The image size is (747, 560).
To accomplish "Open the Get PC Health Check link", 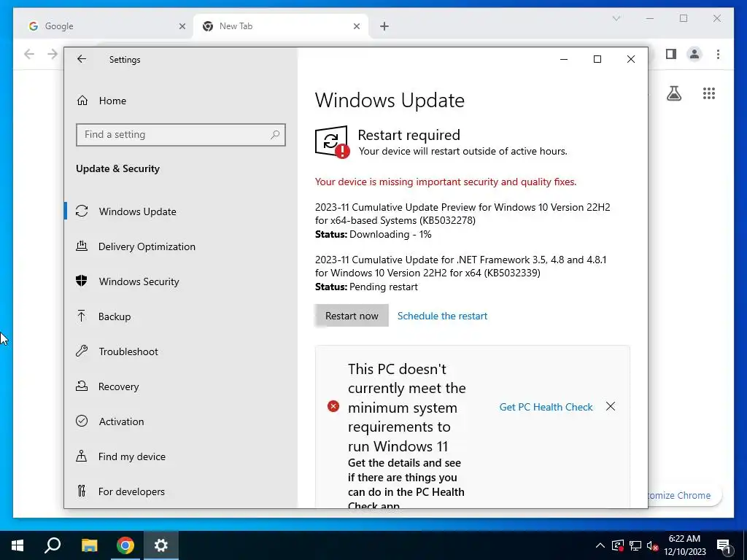I will pos(546,407).
